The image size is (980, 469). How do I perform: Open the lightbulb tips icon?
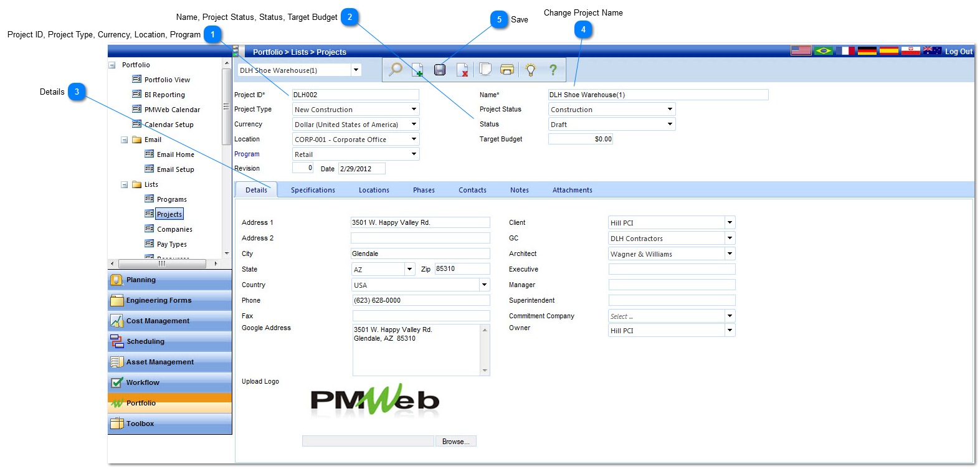tap(530, 70)
